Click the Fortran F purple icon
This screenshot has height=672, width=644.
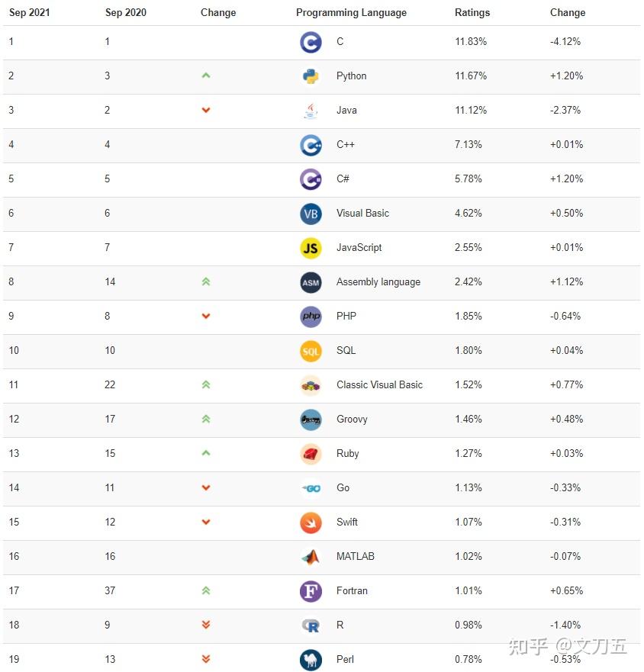tap(311, 591)
